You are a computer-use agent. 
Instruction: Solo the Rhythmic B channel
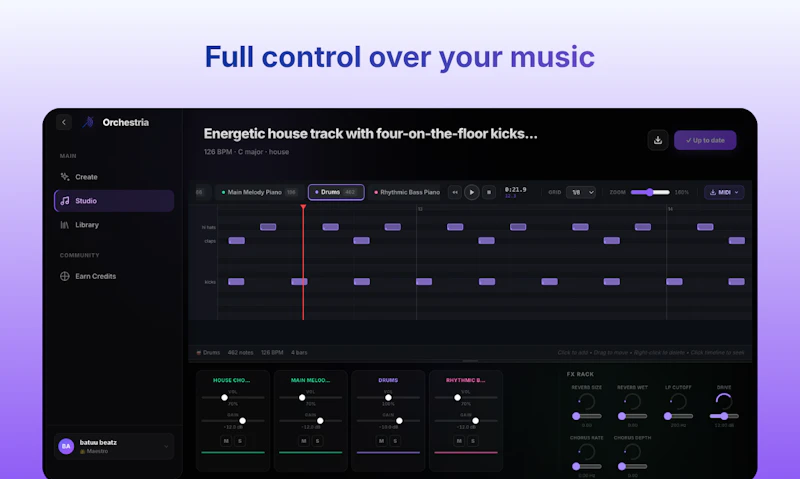coord(473,441)
